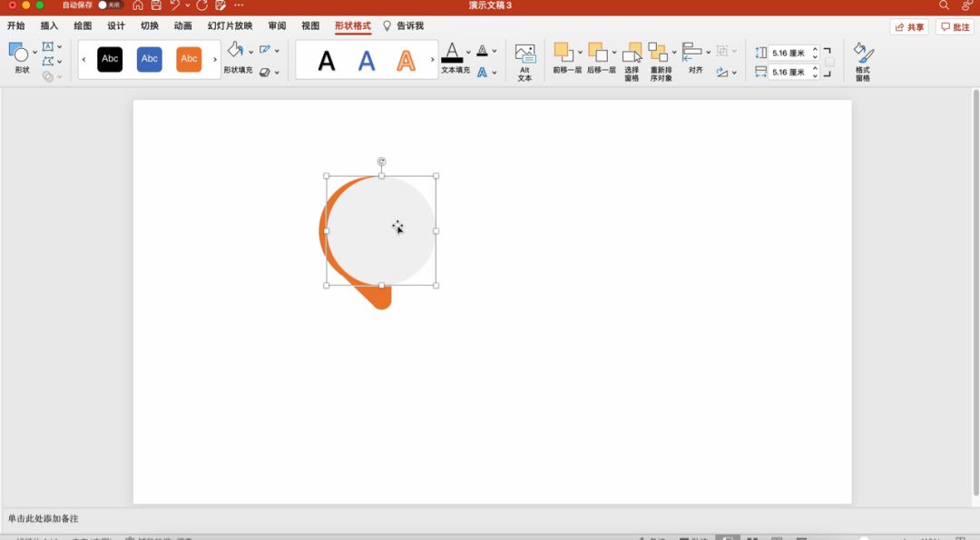Image resolution: width=980 pixels, height=540 pixels.
Task: Click the 批注 comments button
Action: (x=955, y=27)
